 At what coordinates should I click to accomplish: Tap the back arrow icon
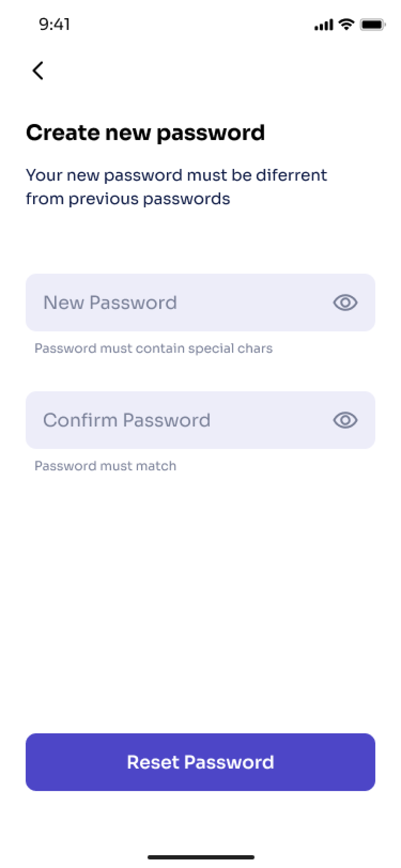click(x=38, y=71)
